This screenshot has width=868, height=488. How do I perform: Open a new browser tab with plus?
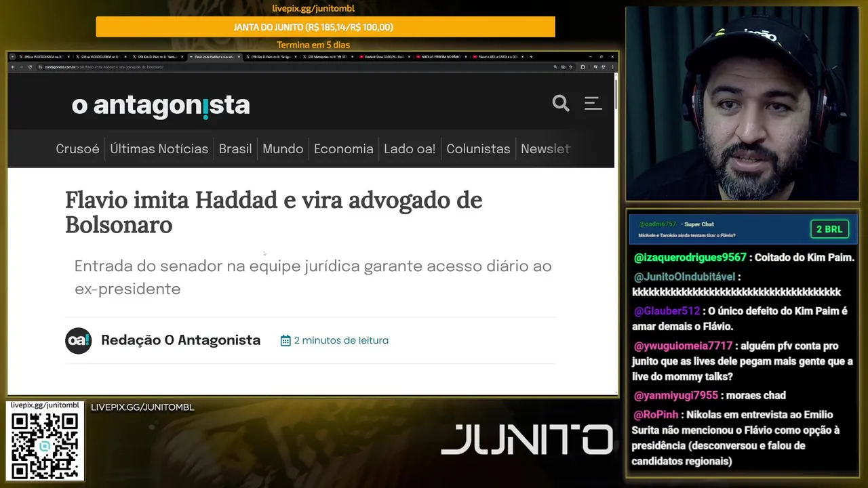pyautogui.click(x=532, y=56)
